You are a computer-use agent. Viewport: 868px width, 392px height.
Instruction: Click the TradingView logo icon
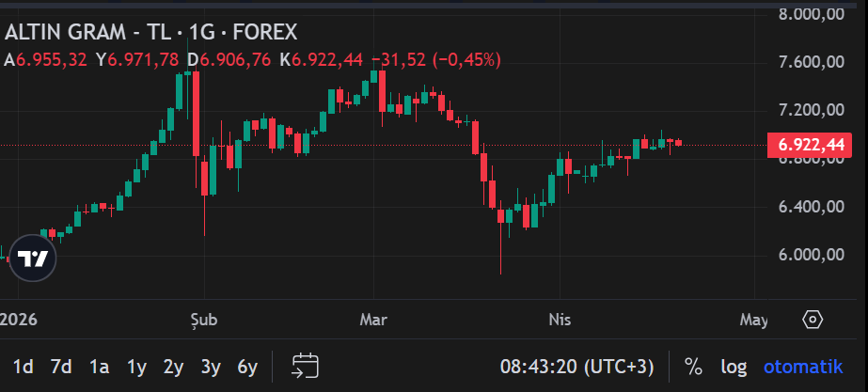[x=33, y=259]
